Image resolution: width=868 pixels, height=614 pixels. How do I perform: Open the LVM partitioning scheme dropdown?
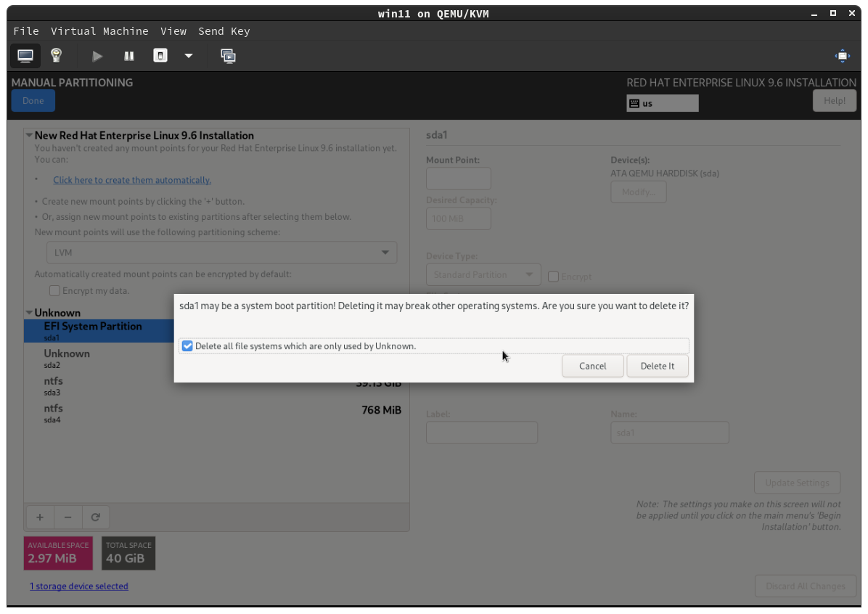coord(221,253)
